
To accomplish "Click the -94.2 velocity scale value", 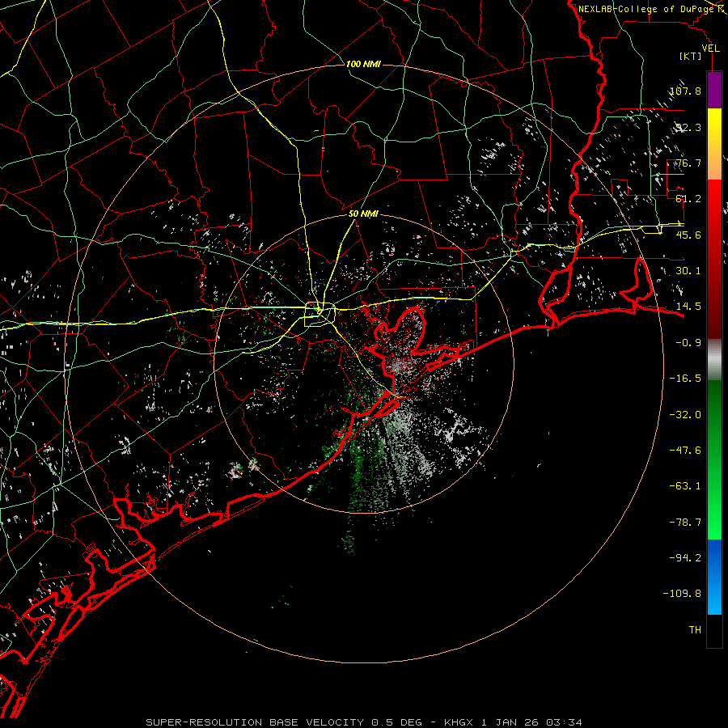I will pos(685,557).
